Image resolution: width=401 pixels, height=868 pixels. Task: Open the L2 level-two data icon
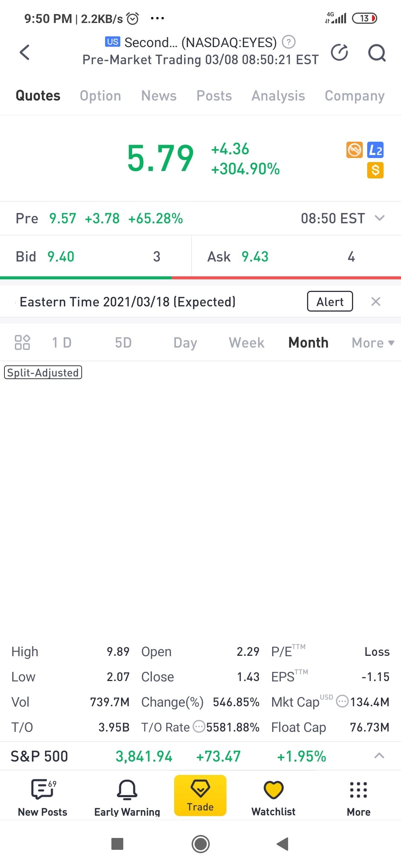375,150
